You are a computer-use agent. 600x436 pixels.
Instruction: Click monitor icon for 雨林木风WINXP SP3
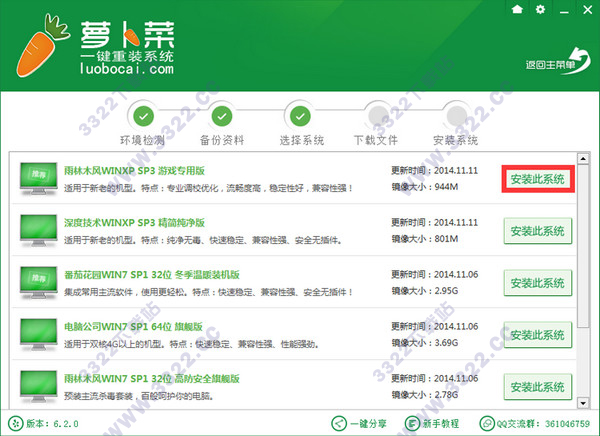38,179
